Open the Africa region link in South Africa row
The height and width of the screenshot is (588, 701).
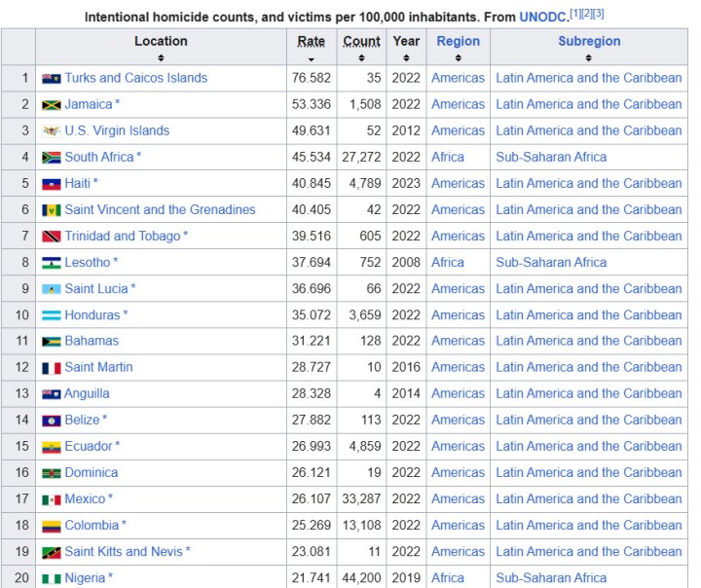[448, 157]
